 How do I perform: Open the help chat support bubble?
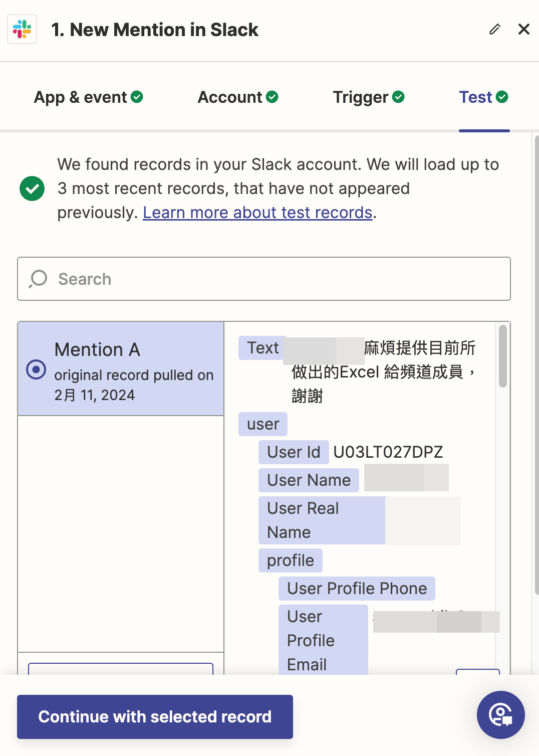click(501, 715)
